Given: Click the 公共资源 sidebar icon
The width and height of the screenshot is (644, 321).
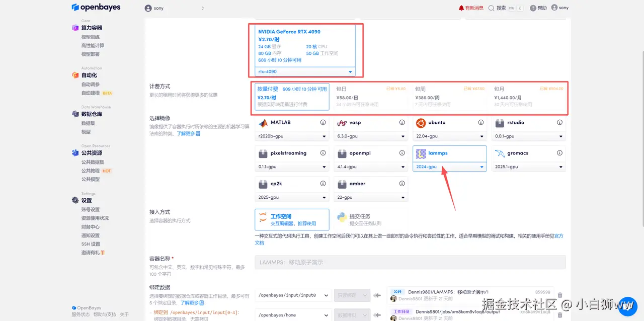Looking at the screenshot, I should pos(75,153).
